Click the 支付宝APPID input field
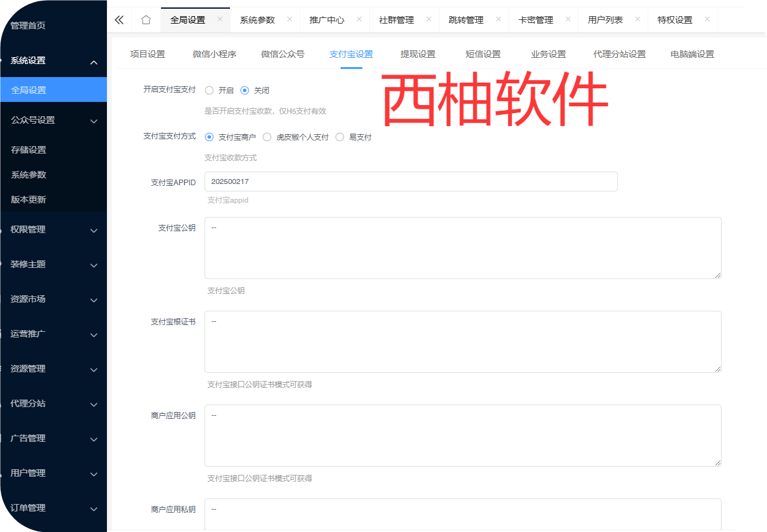Screen dimensions: 767x532 click(x=410, y=181)
